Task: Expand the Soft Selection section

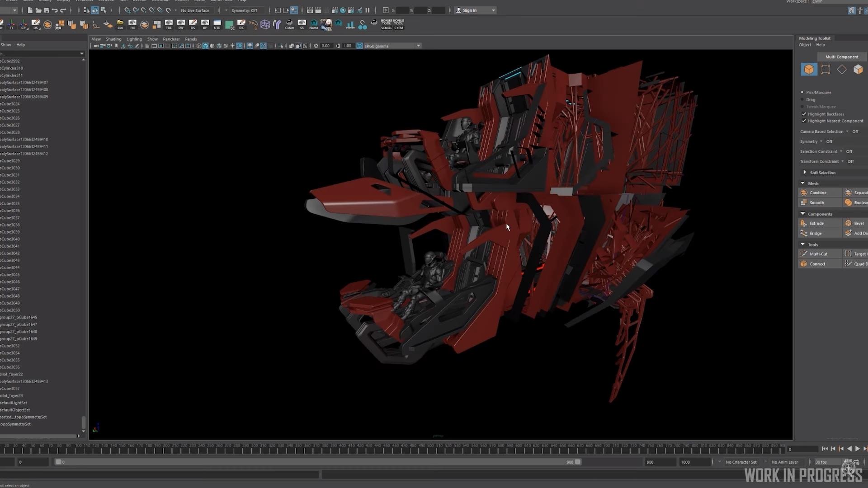Action: (x=805, y=173)
